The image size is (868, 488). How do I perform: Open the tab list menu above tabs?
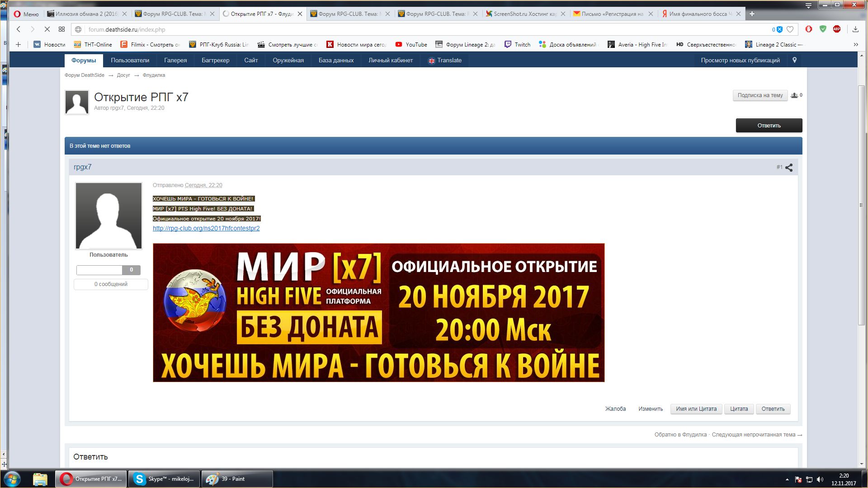(809, 5)
